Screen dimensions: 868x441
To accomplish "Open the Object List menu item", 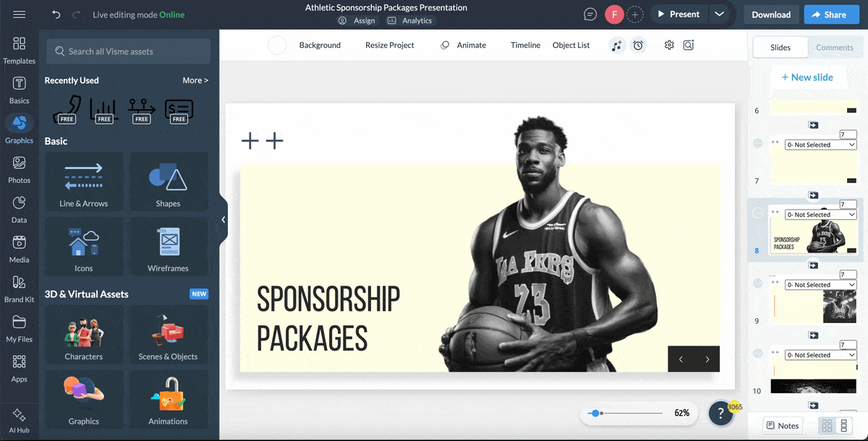I will 571,46.
